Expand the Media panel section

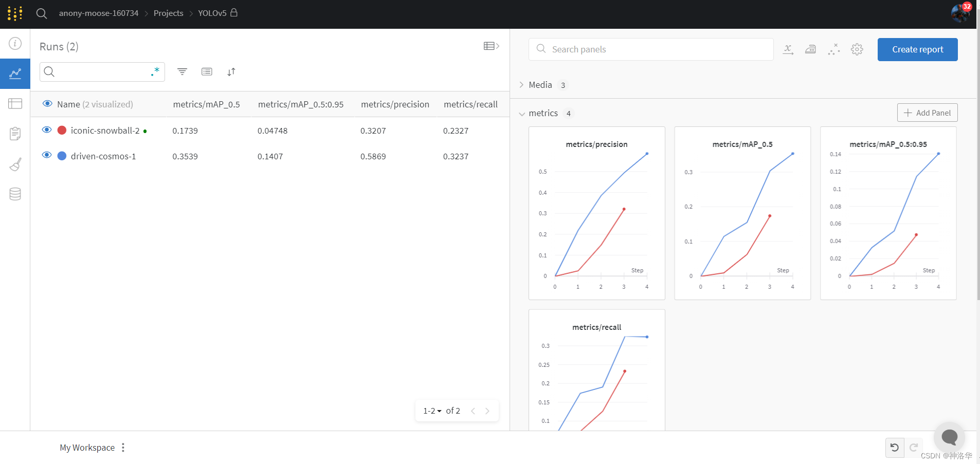tap(521, 85)
